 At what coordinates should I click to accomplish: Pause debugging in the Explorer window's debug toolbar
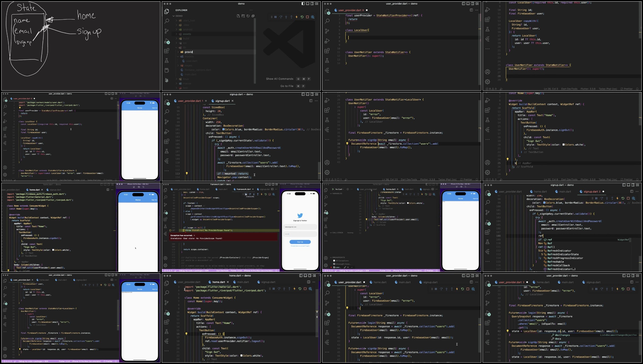(x=275, y=17)
